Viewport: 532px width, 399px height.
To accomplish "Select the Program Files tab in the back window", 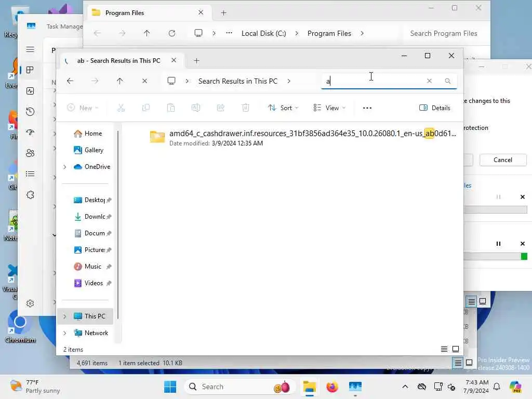I will pyautogui.click(x=148, y=13).
